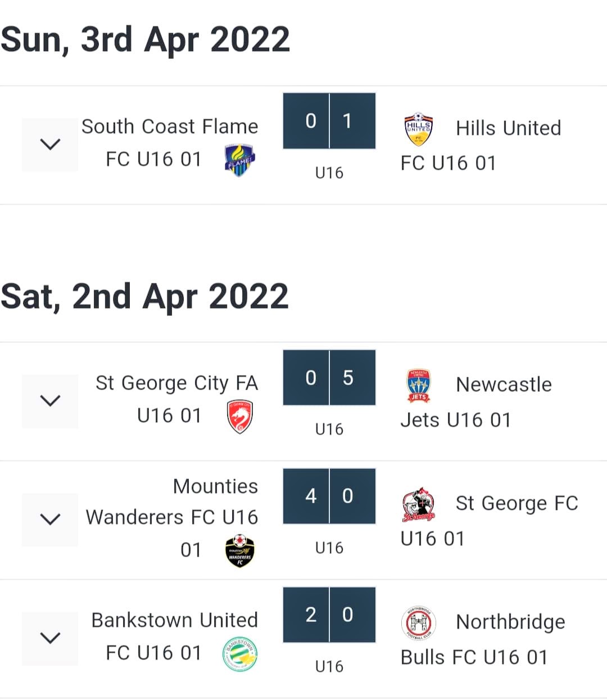
Task: Click the Hills United FC crest
Action: pyautogui.click(x=419, y=129)
